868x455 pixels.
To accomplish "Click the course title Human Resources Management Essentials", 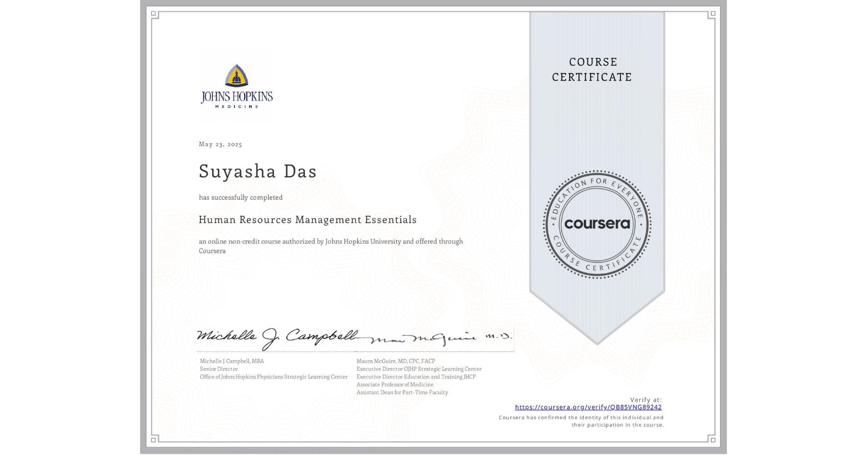I will pyautogui.click(x=308, y=220).
